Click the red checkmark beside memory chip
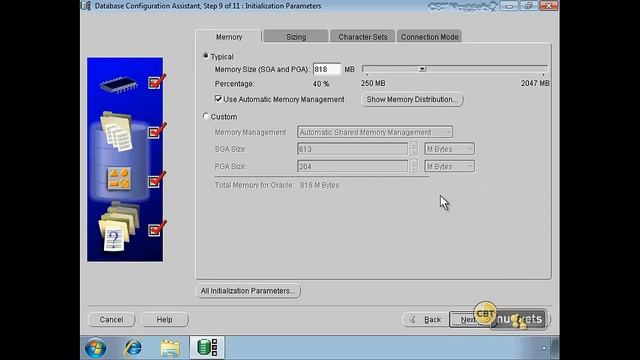 click(157, 81)
